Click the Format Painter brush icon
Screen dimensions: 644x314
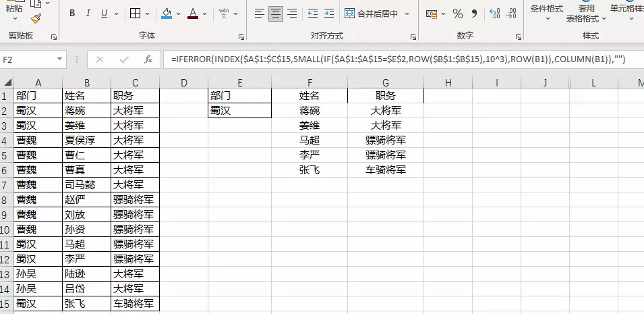click(36, 19)
